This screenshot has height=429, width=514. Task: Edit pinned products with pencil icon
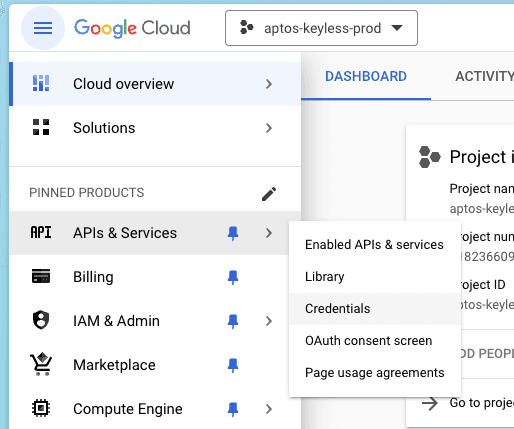(x=269, y=194)
